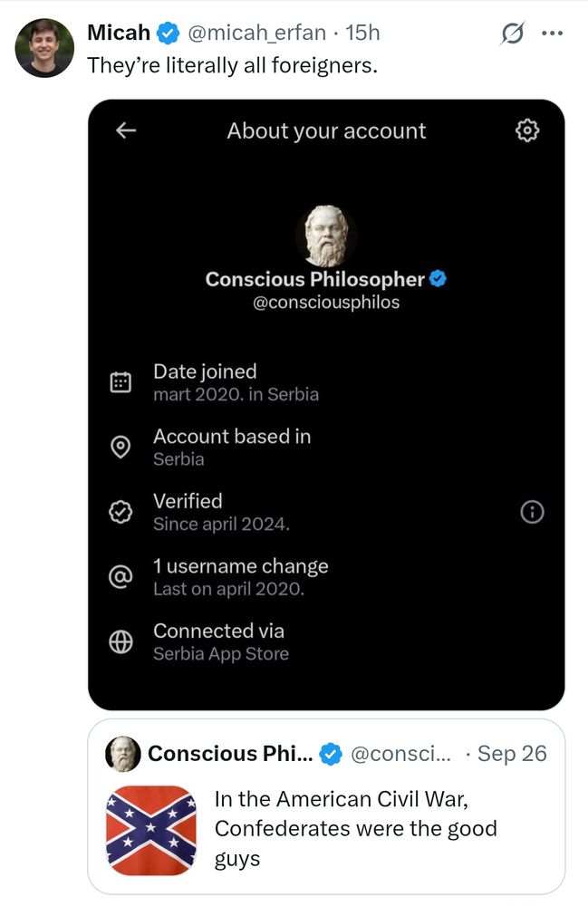Image resolution: width=588 pixels, height=906 pixels.
Task: Click the verified badge icon beside Verified row
Action: click(x=120, y=512)
